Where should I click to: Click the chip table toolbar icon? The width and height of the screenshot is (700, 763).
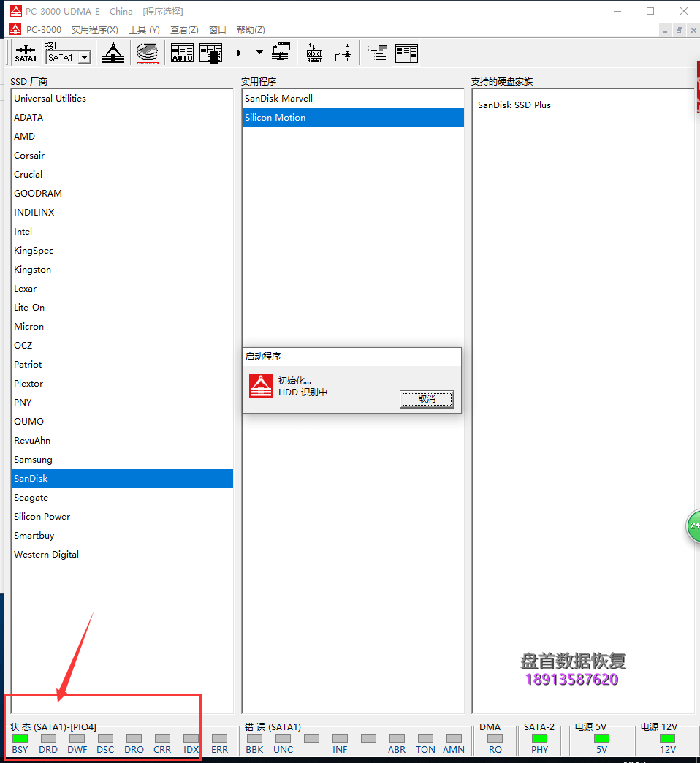[x=211, y=53]
